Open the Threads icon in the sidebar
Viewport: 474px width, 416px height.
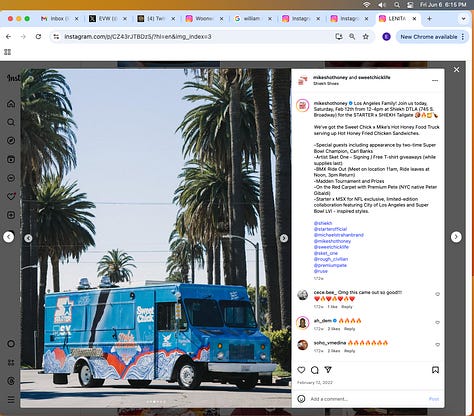click(11, 381)
